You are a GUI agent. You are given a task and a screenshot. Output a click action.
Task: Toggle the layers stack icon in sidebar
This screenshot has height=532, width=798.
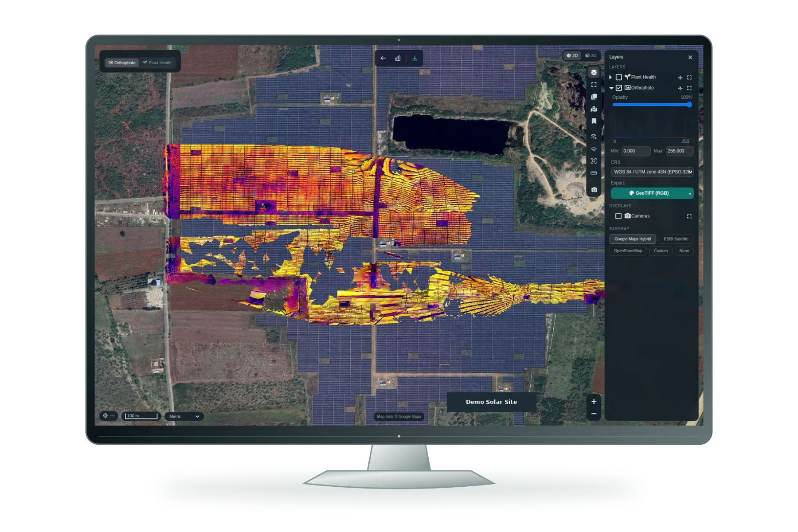[x=594, y=72]
